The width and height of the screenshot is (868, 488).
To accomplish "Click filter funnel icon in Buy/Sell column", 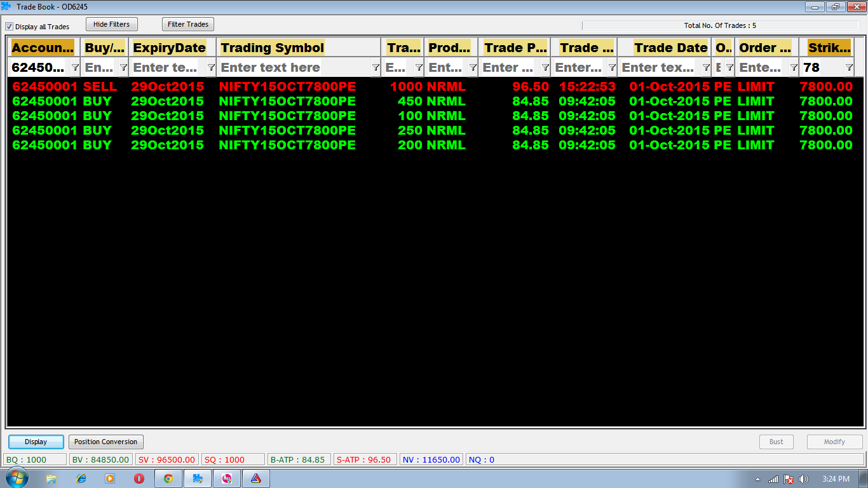I will 123,67.
